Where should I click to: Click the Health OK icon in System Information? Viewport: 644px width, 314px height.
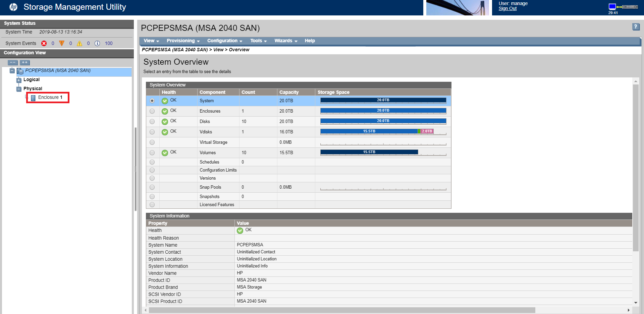240,231
